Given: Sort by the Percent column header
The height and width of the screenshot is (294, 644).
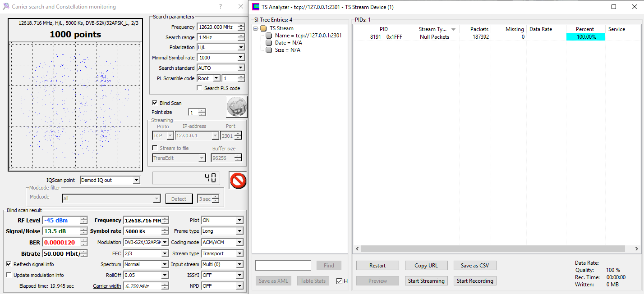Looking at the screenshot, I should 585,29.
